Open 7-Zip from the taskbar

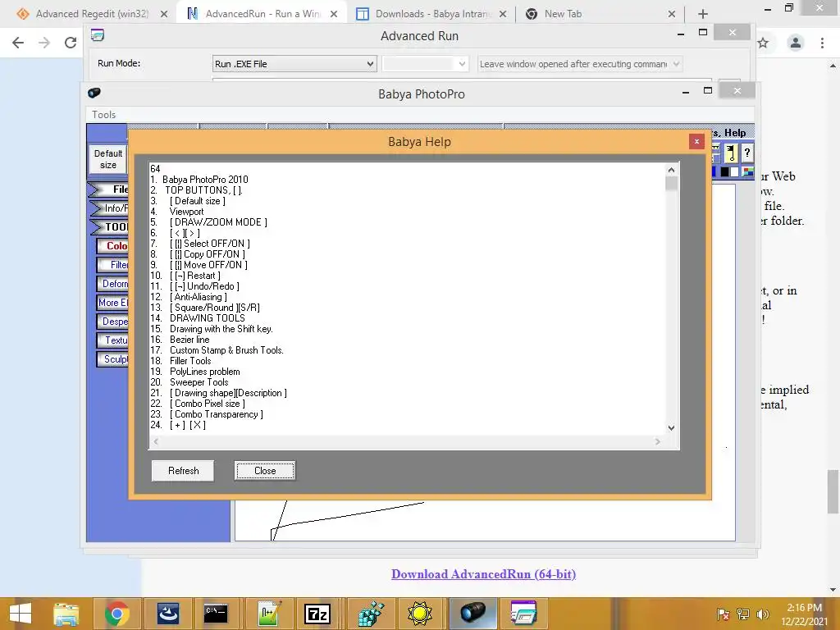[317, 614]
